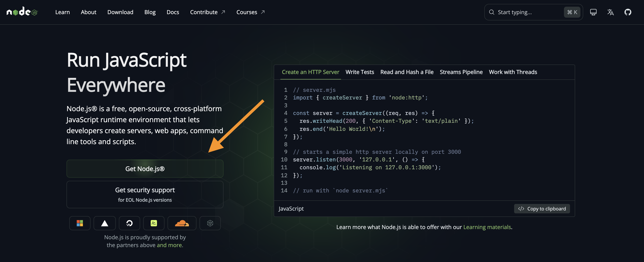Show the Read and Hash a File example

click(x=407, y=72)
